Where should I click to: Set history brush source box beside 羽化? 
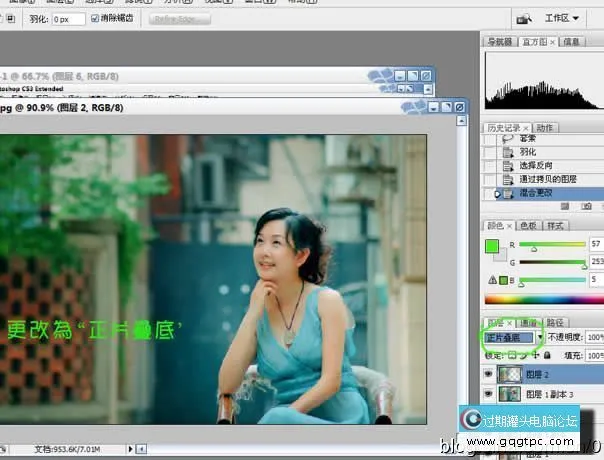(x=490, y=152)
